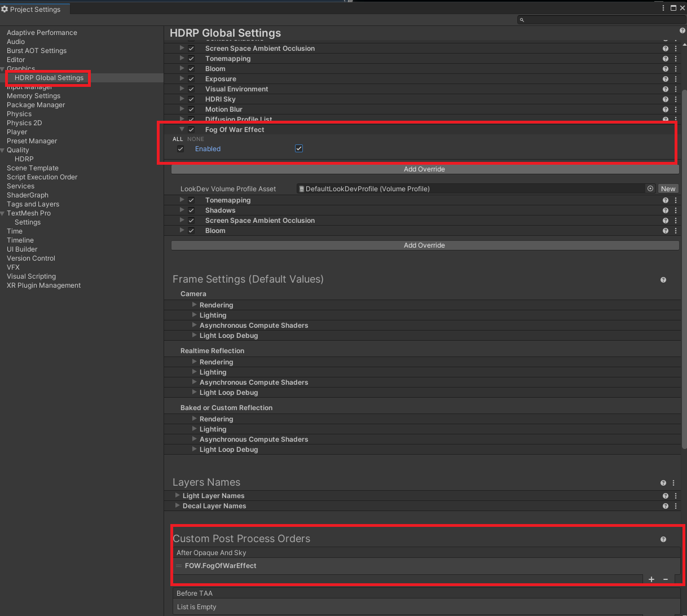Viewport: 687px width, 616px height.
Task: Click Add Override under default volume profile
Action: tap(425, 169)
